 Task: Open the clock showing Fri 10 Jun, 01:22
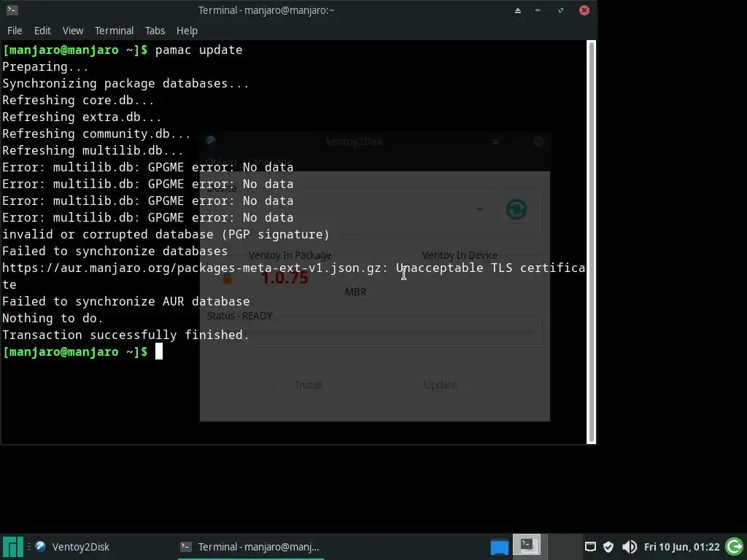coord(682,547)
